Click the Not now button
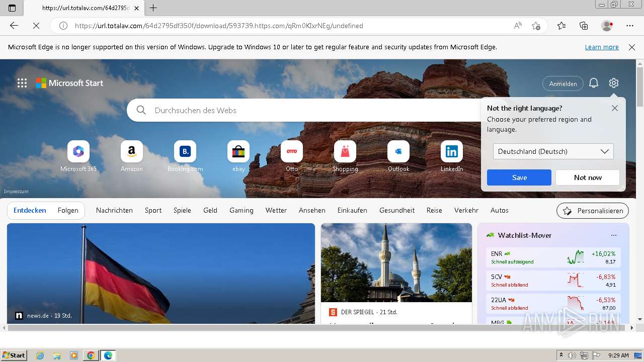Screen dimensions: 644x362 588,177
